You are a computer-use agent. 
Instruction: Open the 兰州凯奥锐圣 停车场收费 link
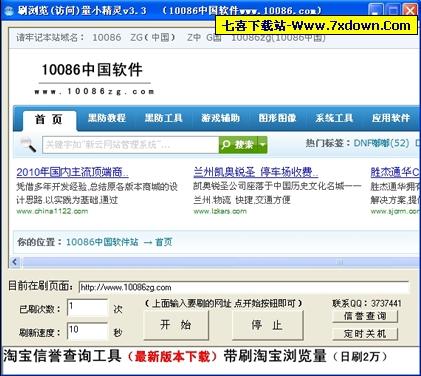(x=256, y=172)
